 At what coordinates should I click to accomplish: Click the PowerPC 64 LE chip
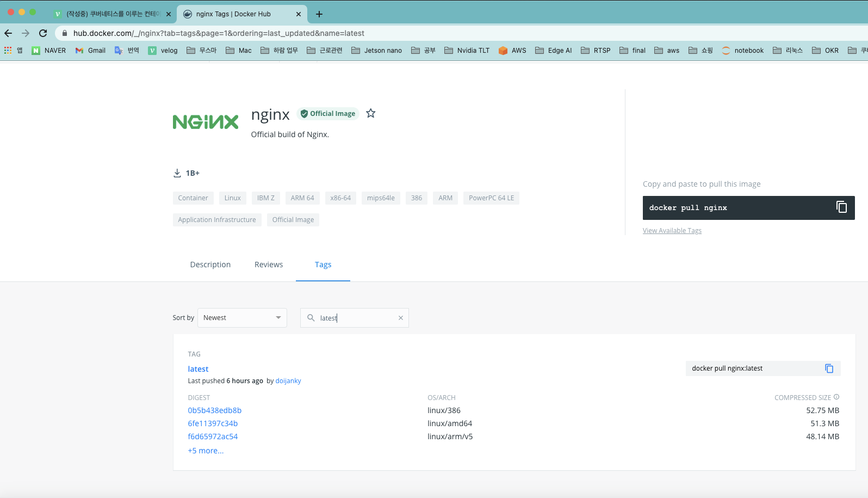click(492, 198)
